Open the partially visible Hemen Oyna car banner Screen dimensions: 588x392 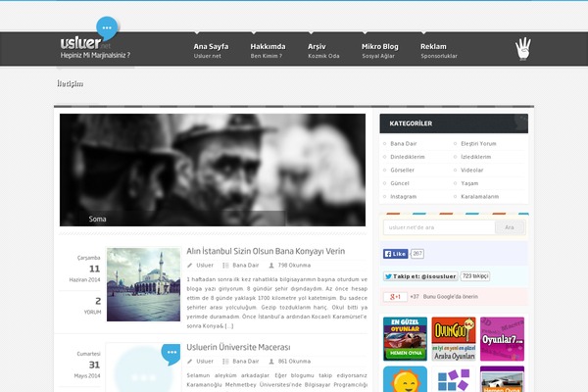tap(502, 379)
